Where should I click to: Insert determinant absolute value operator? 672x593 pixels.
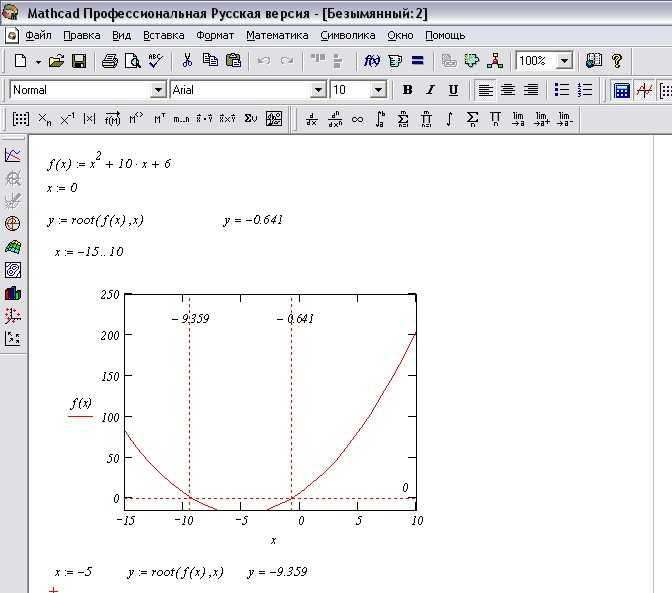89,119
